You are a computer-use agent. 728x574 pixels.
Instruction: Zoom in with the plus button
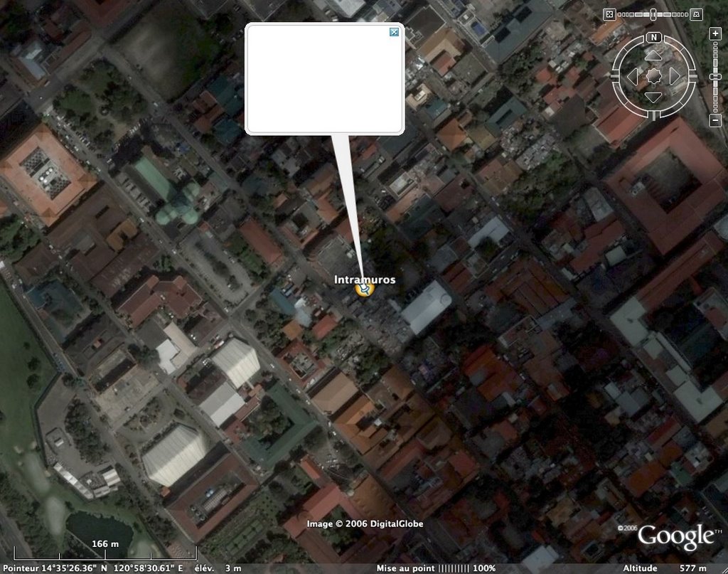715,33
